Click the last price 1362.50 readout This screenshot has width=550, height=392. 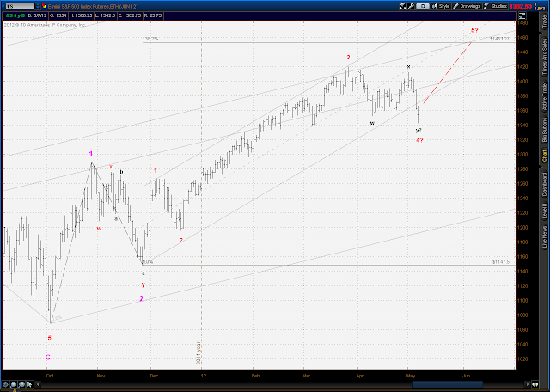pos(520,6)
